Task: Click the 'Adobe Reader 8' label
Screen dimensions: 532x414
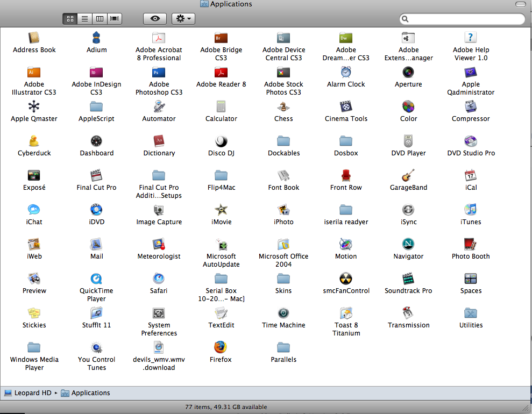Action: point(221,84)
